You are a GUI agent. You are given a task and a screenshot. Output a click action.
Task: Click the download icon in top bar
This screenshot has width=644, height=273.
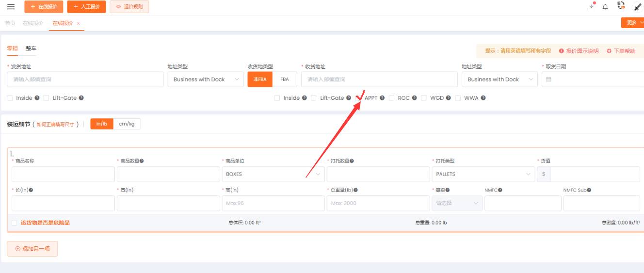tap(591, 7)
